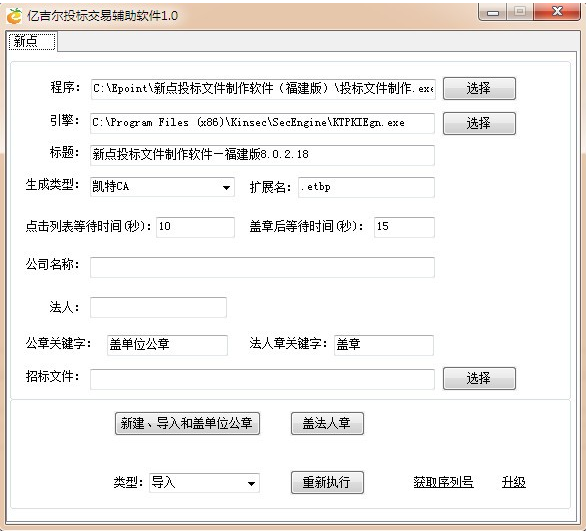Click the empty 法人 input field
Viewport: 586px width, 531px height.
point(158,307)
